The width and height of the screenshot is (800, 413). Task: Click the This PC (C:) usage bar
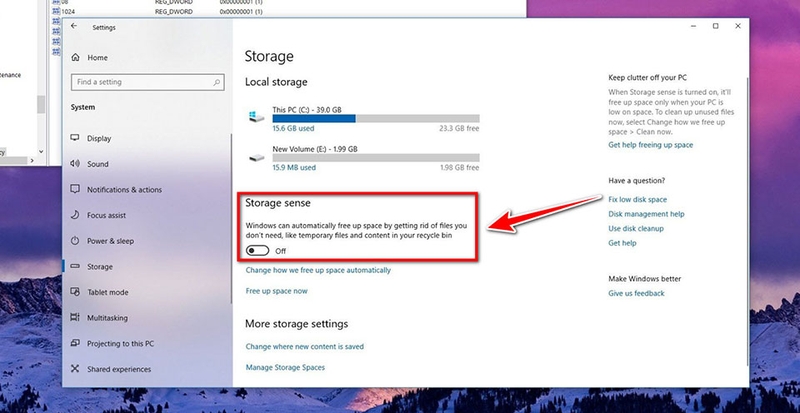376,118
